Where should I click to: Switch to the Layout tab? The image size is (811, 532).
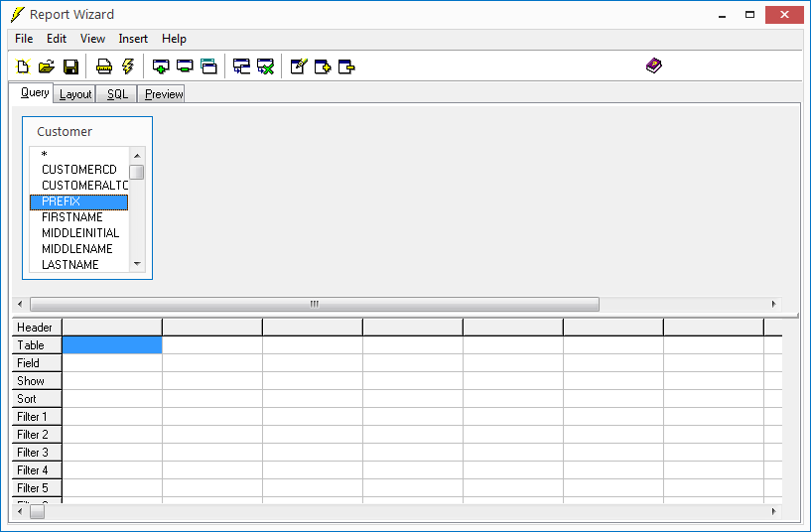click(75, 94)
